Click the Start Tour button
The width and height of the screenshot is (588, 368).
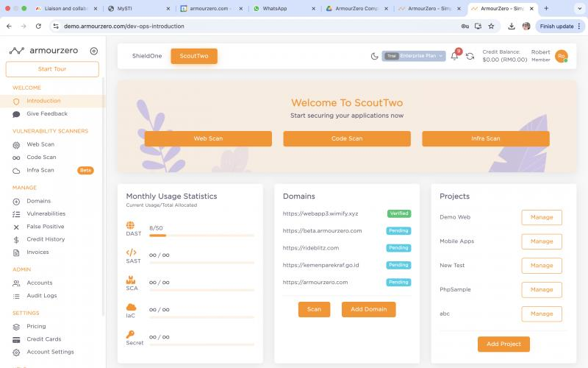(x=52, y=69)
